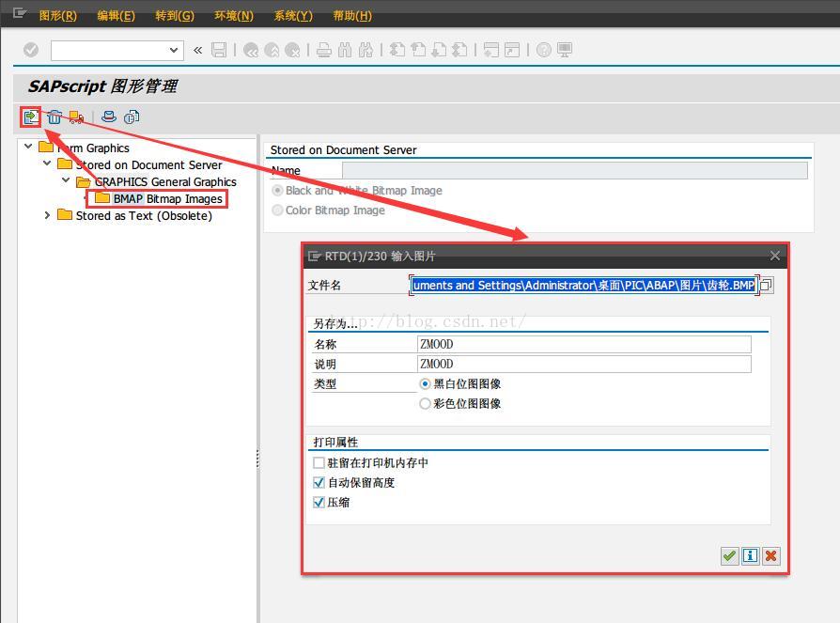The image size is (840, 623).
Task: Open the 转到(G) menu
Action: (175, 16)
